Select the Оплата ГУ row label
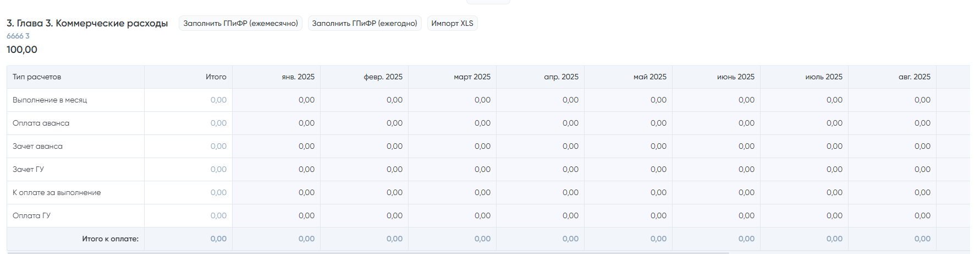The height and width of the screenshot is (254, 980). coord(31,215)
